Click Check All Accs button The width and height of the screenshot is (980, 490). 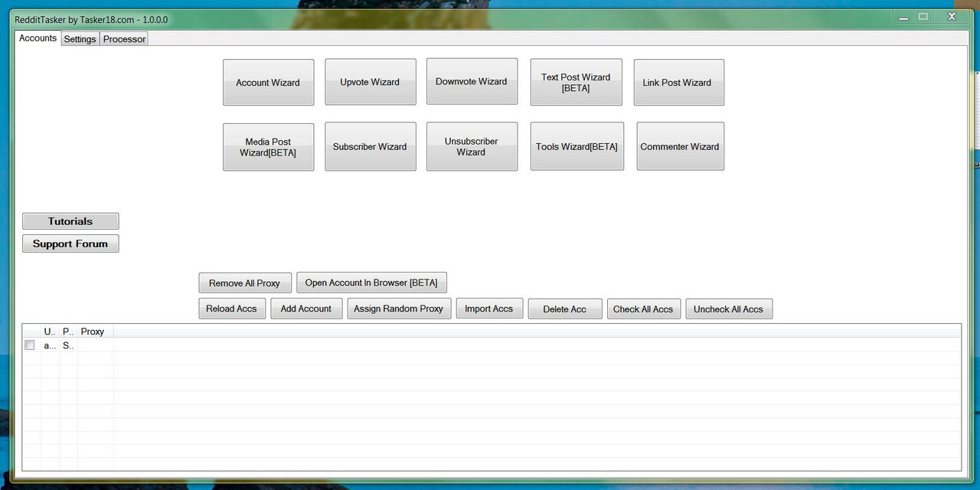click(x=643, y=309)
